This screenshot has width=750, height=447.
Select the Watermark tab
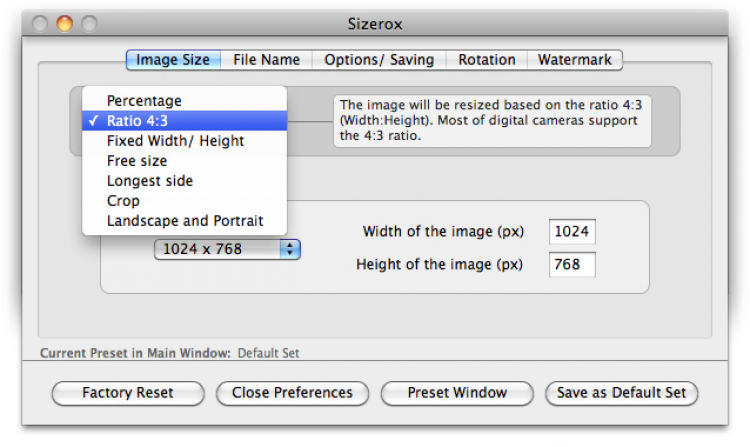[574, 60]
